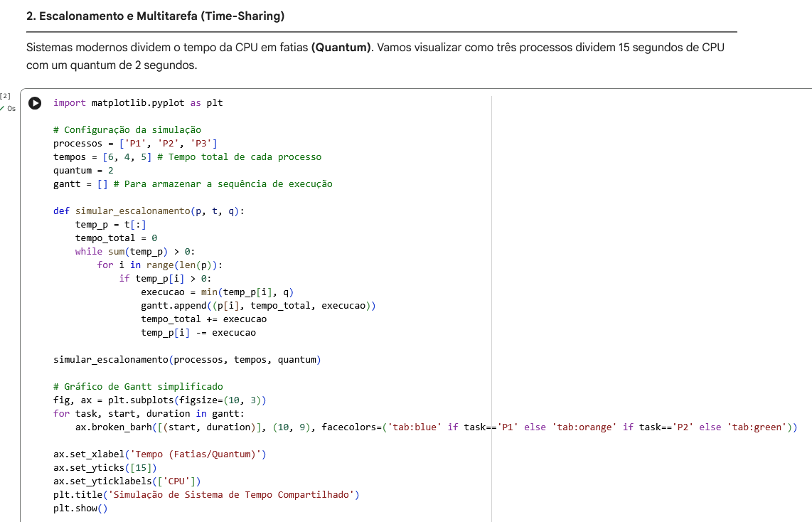Select the 'Escalonamento e Multitarefa' section heading
Screen dimensions: 812x522
coord(155,16)
